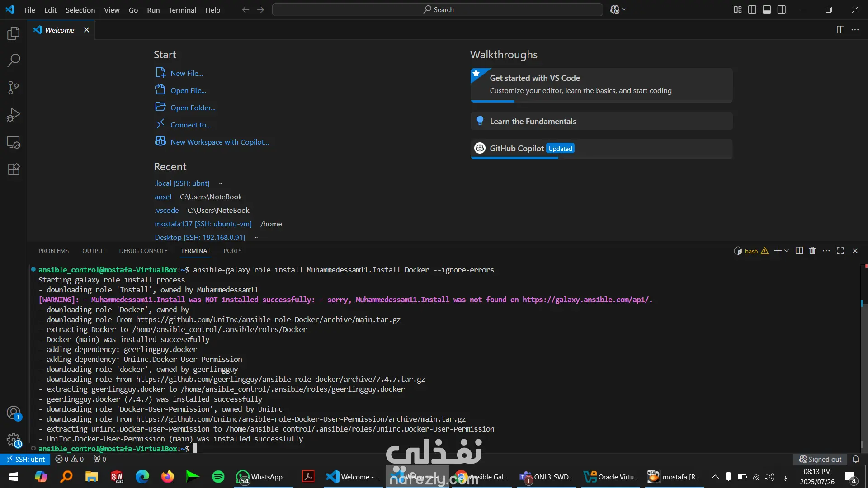Toggle the secondary side bar layout

pyautogui.click(x=782, y=9)
